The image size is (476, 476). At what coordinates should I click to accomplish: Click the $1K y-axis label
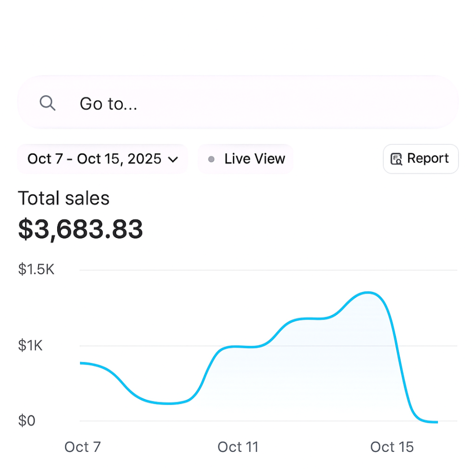pyautogui.click(x=30, y=345)
